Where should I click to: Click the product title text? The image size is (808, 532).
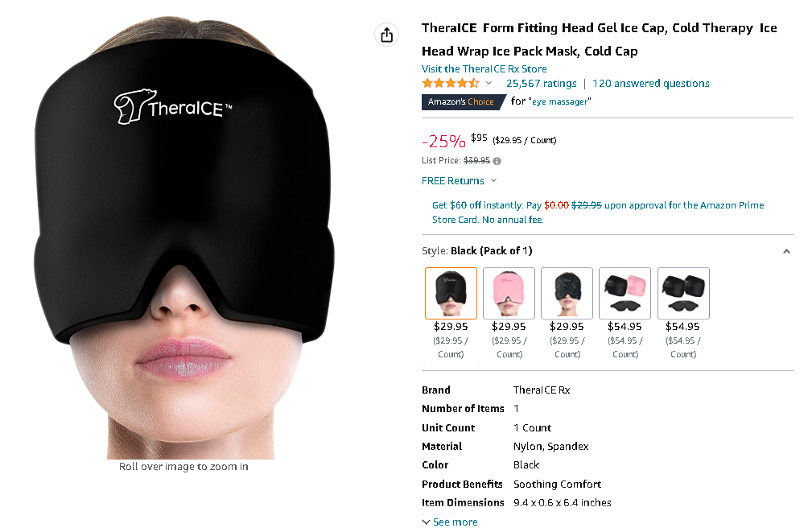coord(600,39)
